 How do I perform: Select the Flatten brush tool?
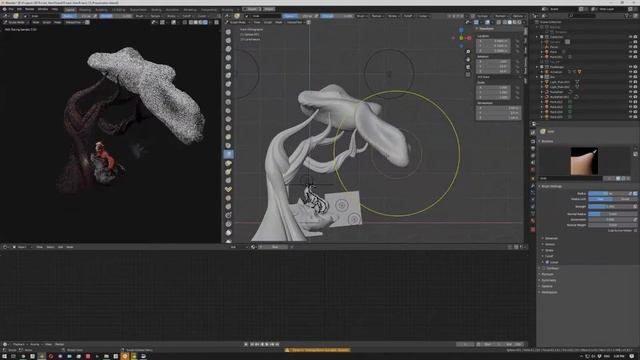point(228,110)
